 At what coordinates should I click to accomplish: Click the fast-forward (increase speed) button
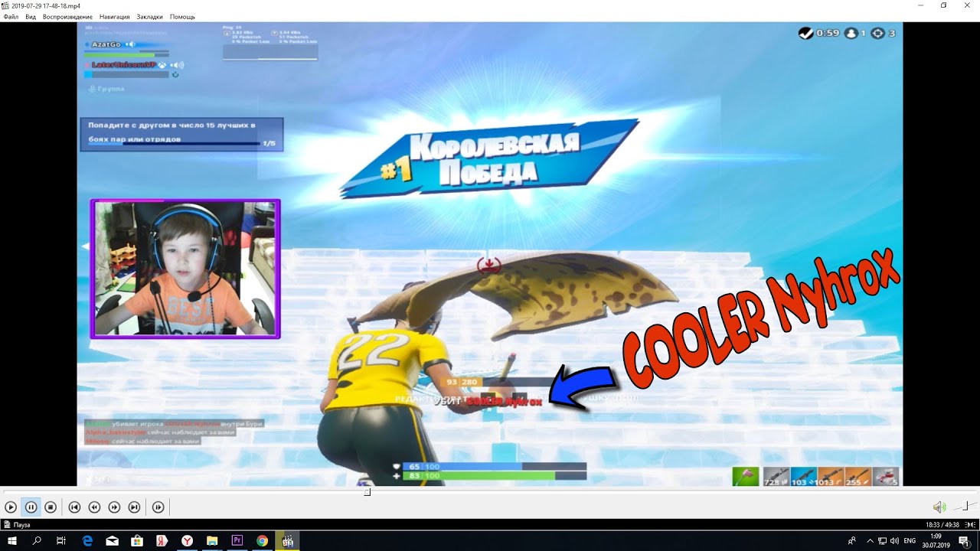[x=114, y=507]
